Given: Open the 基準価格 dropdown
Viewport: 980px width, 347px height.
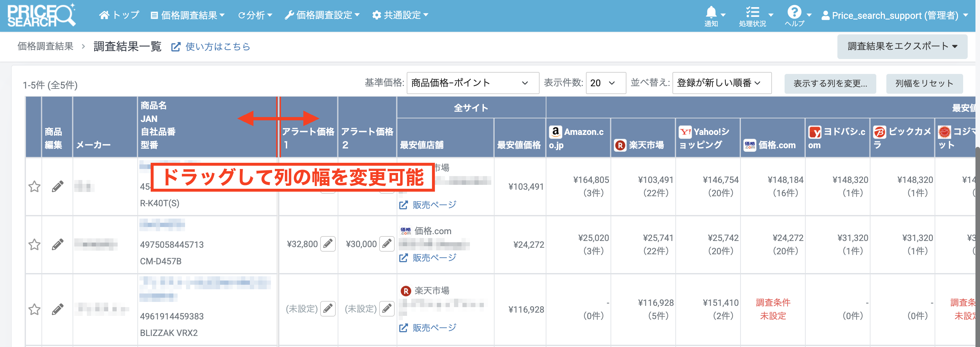Looking at the screenshot, I should click(x=472, y=83).
